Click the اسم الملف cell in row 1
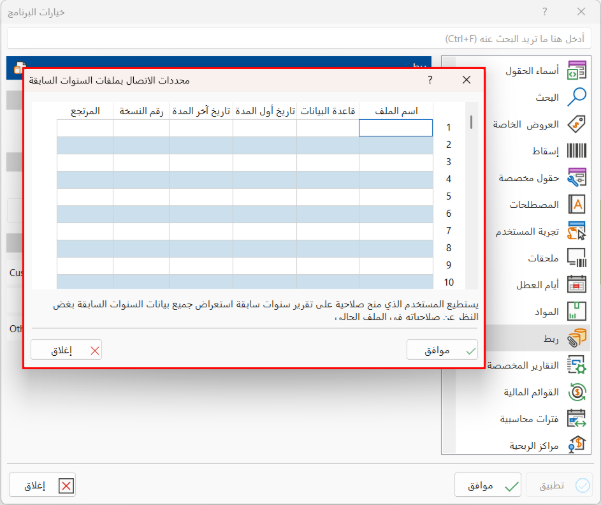Viewport: 601px width, 505px height. coord(396,128)
